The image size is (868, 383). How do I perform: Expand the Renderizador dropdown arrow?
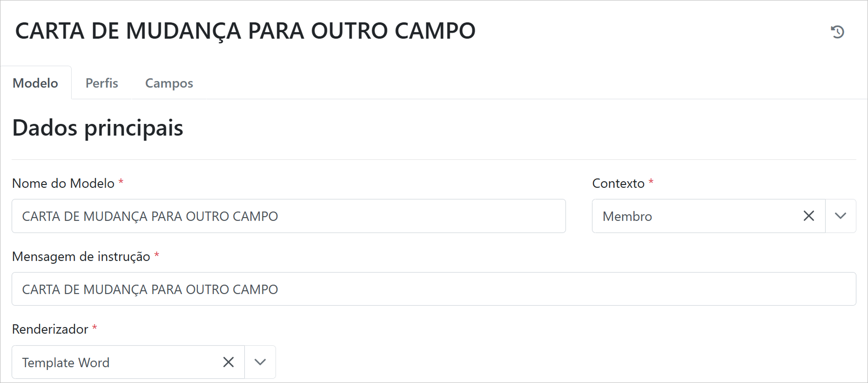(260, 362)
